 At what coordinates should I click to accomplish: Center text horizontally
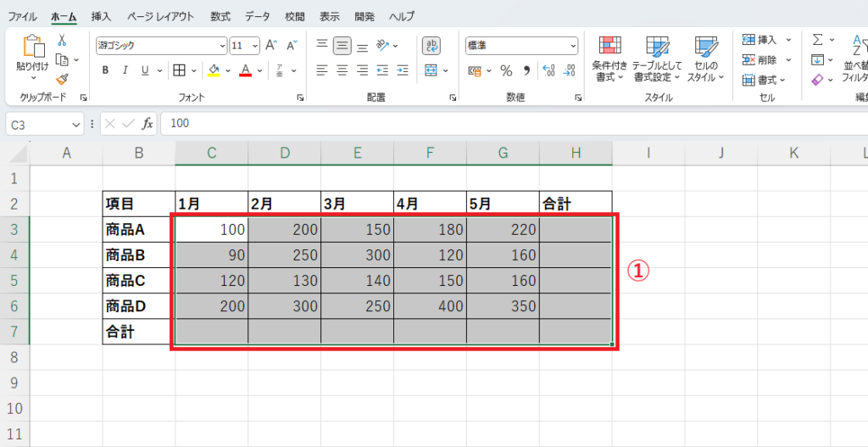pos(342,70)
